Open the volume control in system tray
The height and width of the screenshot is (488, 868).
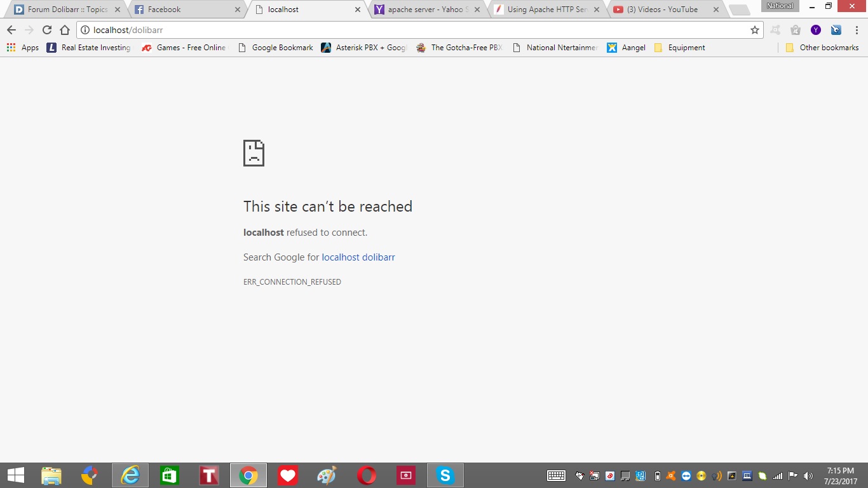[x=808, y=476]
